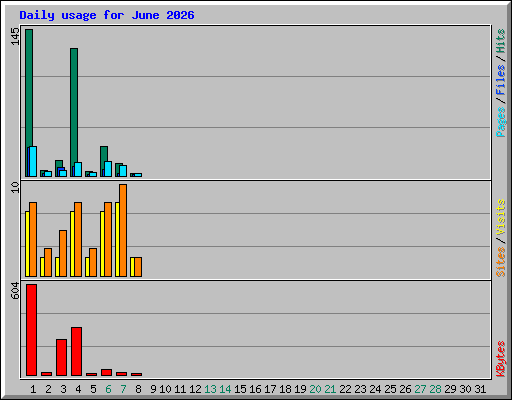Click the 'Daily usage for June 2026' title

107,15
